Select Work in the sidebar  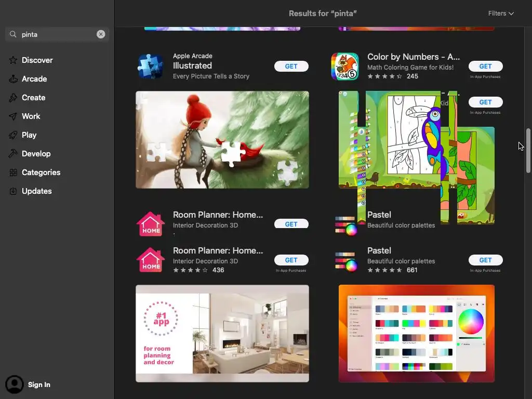point(31,116)
